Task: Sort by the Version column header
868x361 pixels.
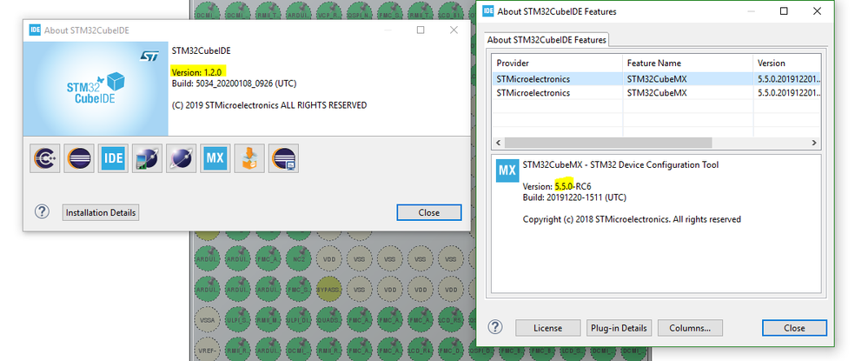Action: tap(786, 63)
